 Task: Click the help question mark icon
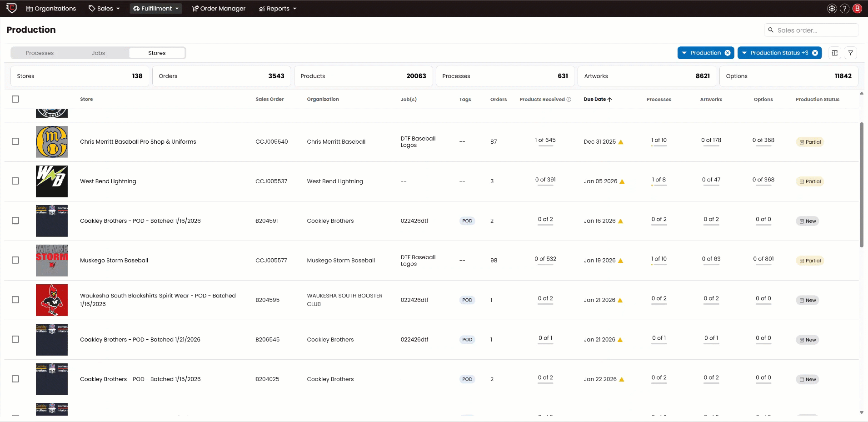(844, 8)
